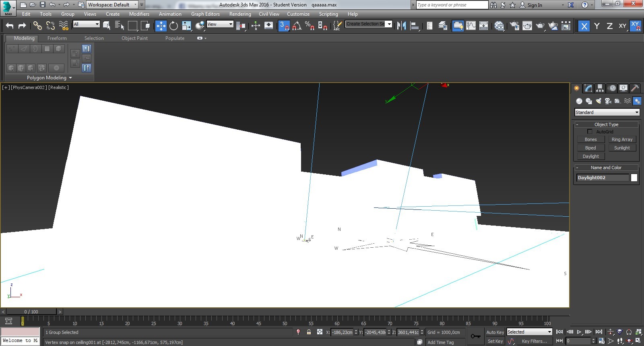Toggle the 3D Snaps icon
This screenshot has height=346, width=644.
pyautogui.click(x=283, y=26)
